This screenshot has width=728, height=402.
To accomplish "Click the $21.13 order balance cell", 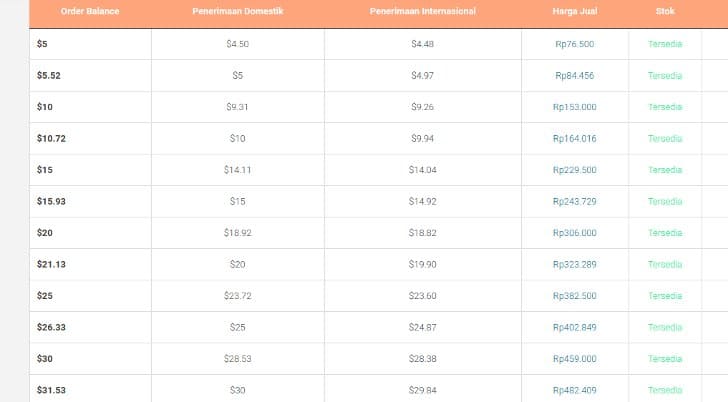I will [x=51, y=264].
